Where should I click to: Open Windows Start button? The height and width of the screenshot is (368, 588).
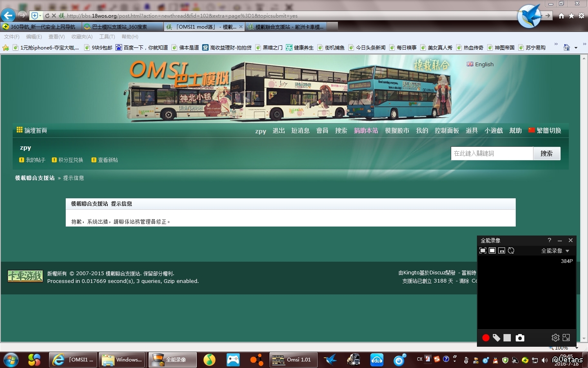(11, 360)
